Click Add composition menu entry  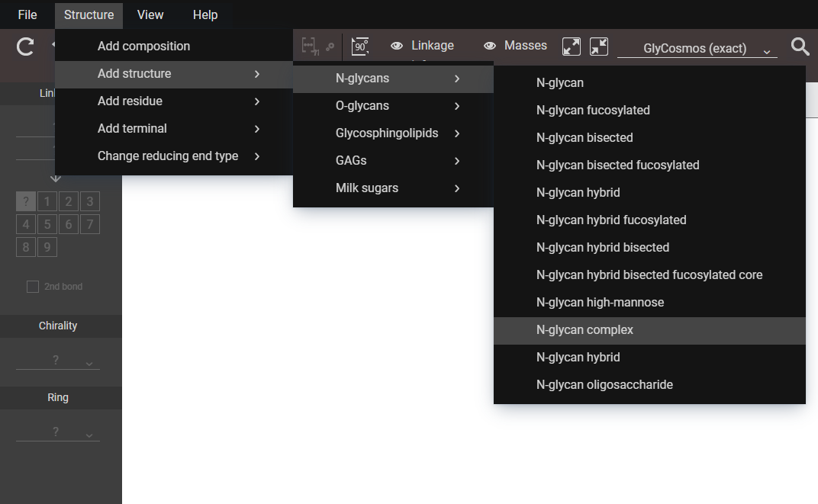click(x=143, y=47)
